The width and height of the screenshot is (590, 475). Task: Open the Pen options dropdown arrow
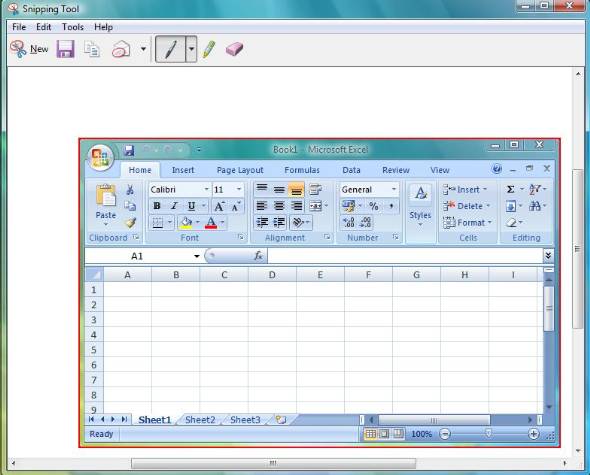(191, 49)
